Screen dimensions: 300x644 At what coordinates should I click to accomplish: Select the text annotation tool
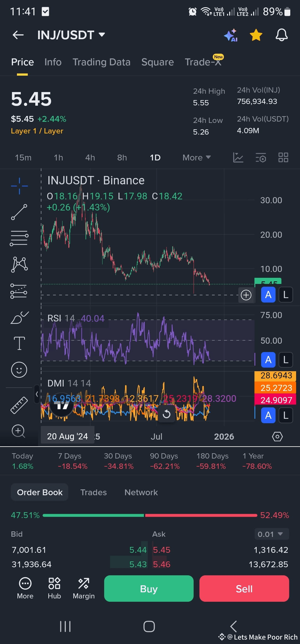19,343
